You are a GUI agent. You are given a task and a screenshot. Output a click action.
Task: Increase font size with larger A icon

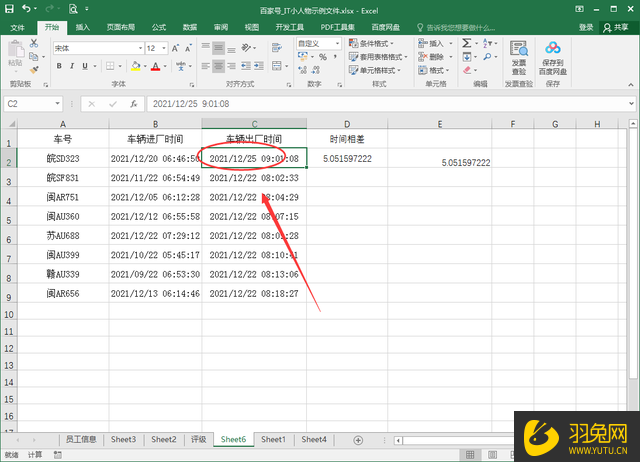pos(175,48)
